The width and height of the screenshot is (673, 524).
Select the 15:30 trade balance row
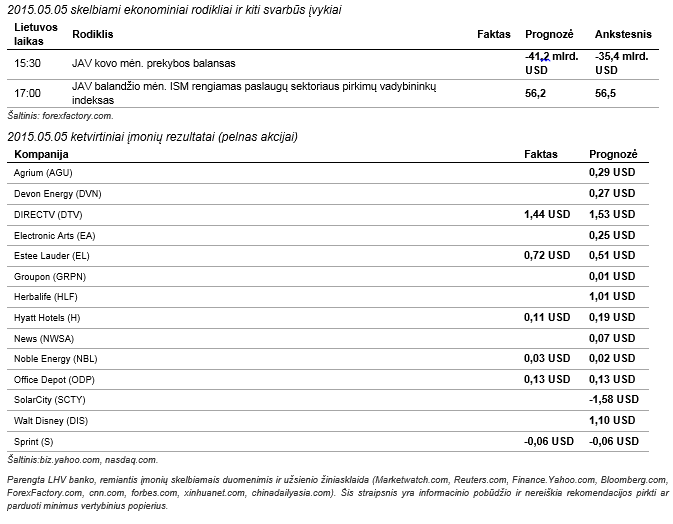click(x=333, y=64)
